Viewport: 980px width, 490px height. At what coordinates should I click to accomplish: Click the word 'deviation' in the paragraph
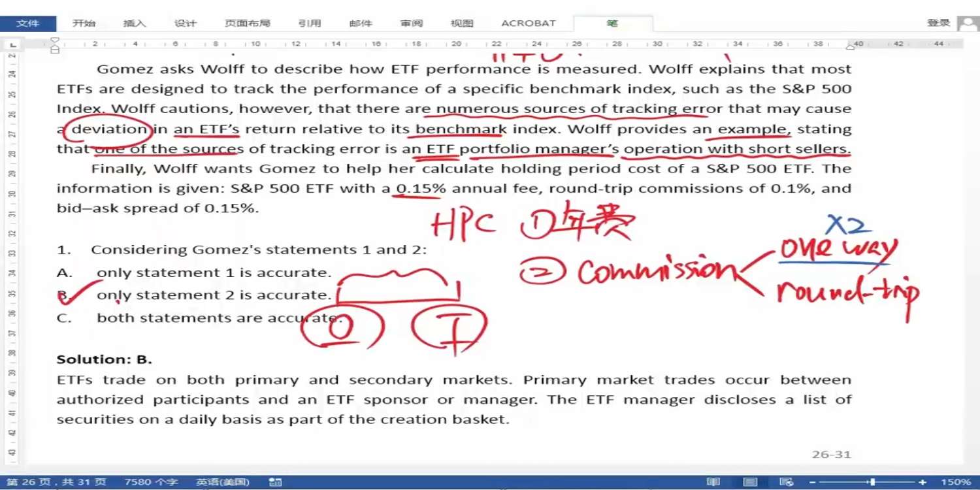[x=109, y=129]
